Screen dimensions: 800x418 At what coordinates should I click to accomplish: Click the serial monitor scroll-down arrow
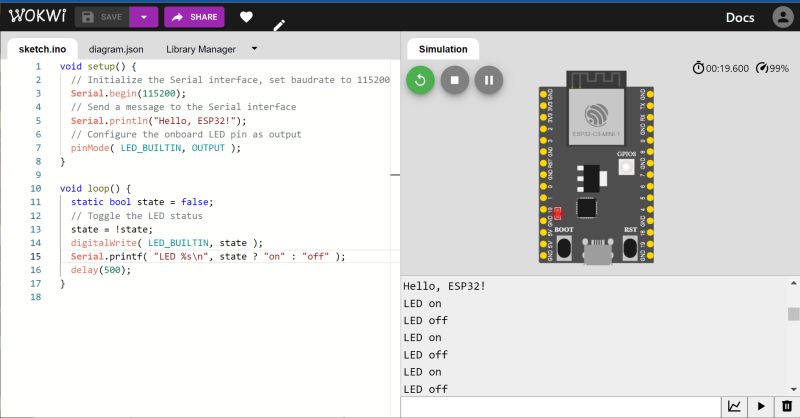tap(793, 389)
